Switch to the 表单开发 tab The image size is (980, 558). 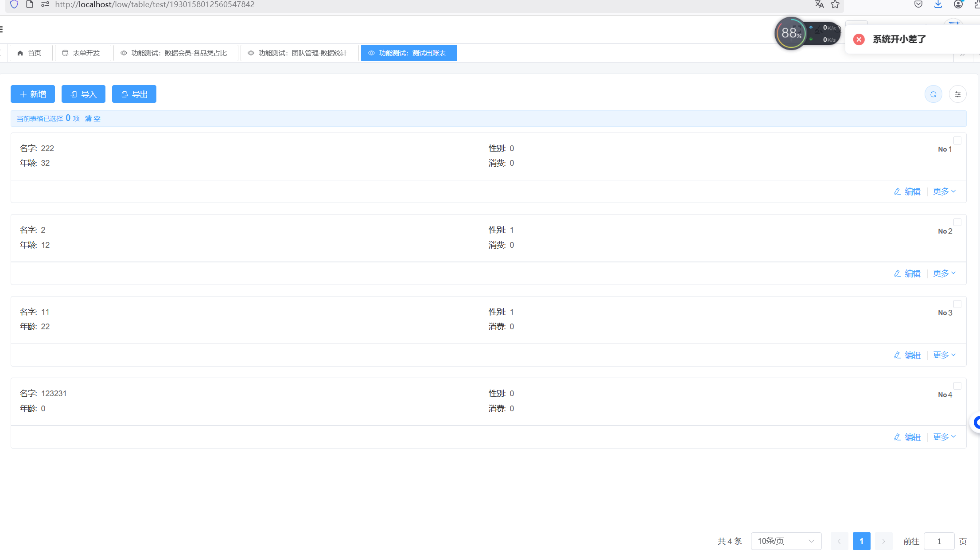(x=82, y=53)
